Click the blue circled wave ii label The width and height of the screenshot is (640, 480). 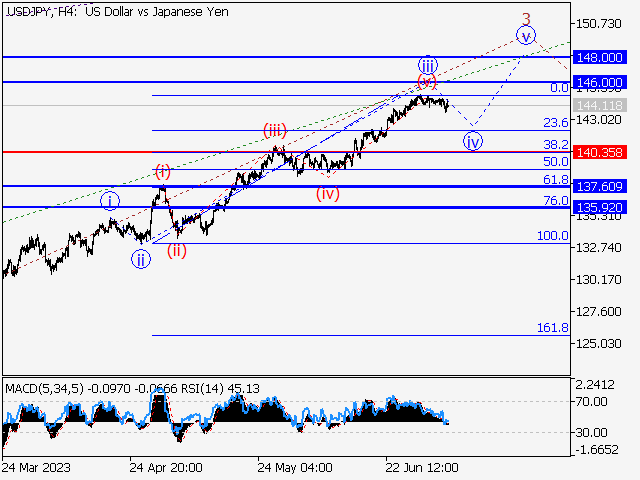[142, 259]
